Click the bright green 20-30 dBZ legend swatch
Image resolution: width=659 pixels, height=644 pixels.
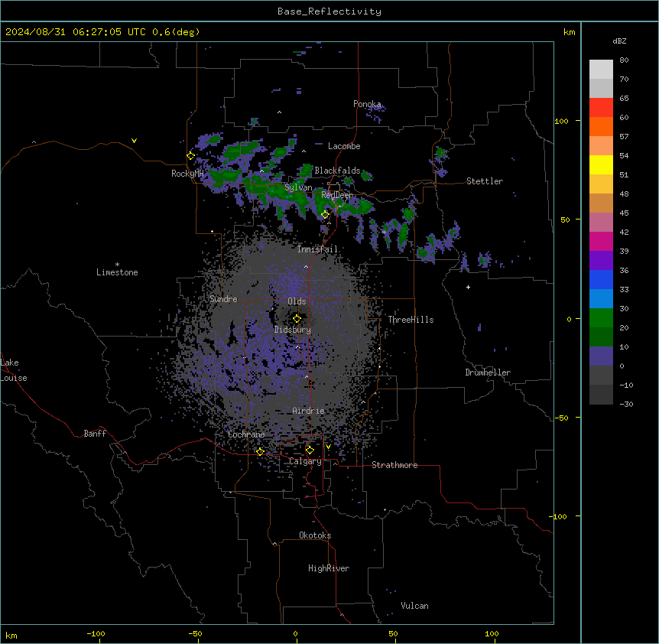pyautogui.click(x=601, y=318)
